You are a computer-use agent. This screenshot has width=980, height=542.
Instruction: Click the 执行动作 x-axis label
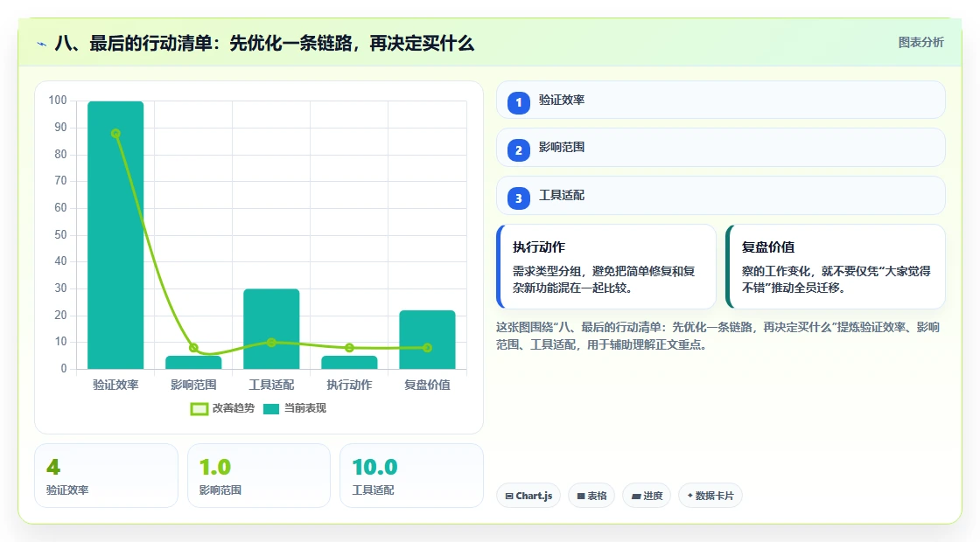click(x=349, y=386)
